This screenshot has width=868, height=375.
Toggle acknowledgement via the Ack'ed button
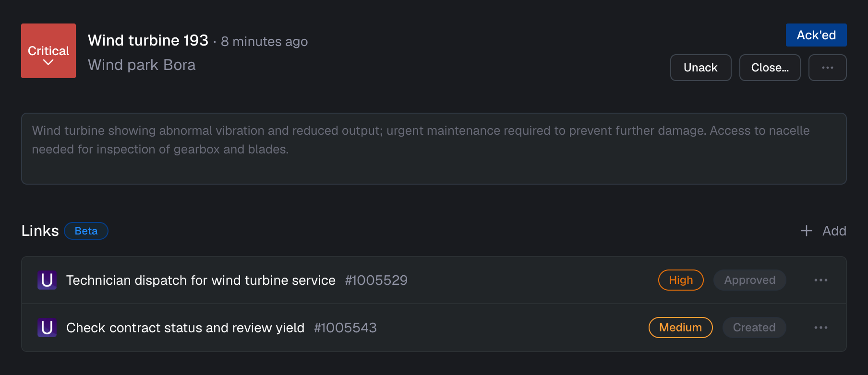(816, 35)
